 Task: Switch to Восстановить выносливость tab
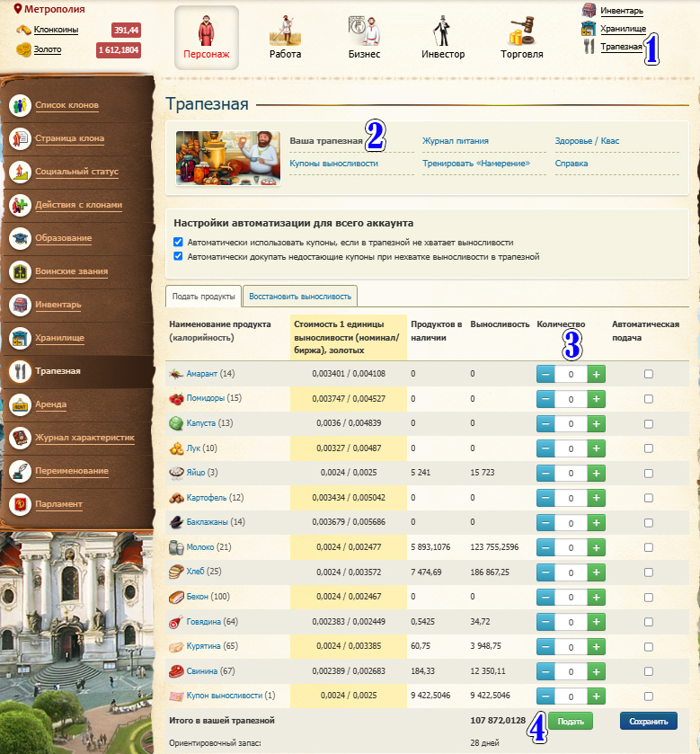click(x=301, y=296)
